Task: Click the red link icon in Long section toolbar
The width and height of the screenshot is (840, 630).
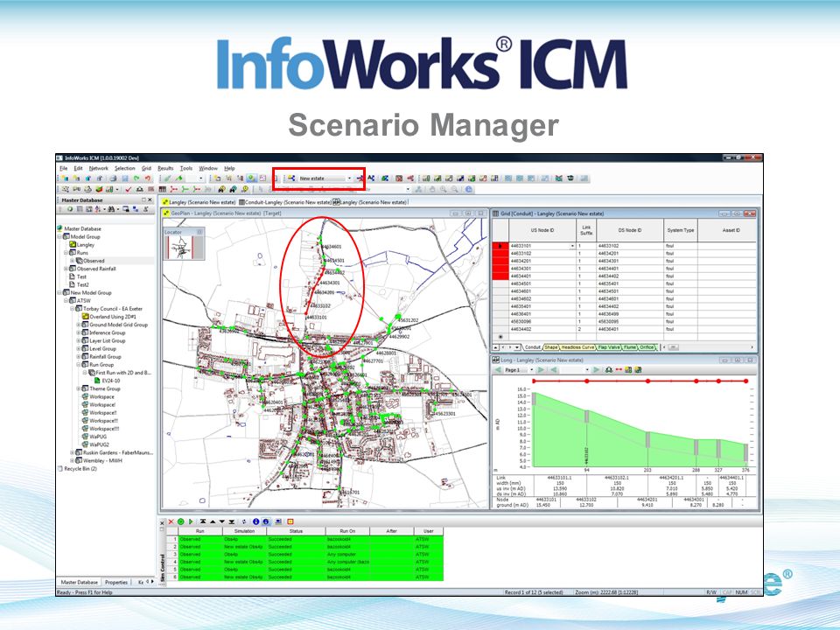Action: tap(619, 369)
